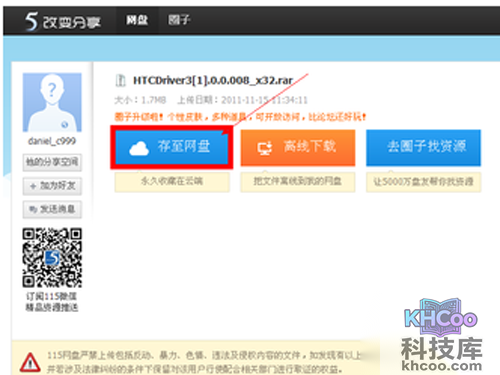
Task: Select file name HTCDriver3[1].0.0.008_x32.rar
Action: point(213,80)
